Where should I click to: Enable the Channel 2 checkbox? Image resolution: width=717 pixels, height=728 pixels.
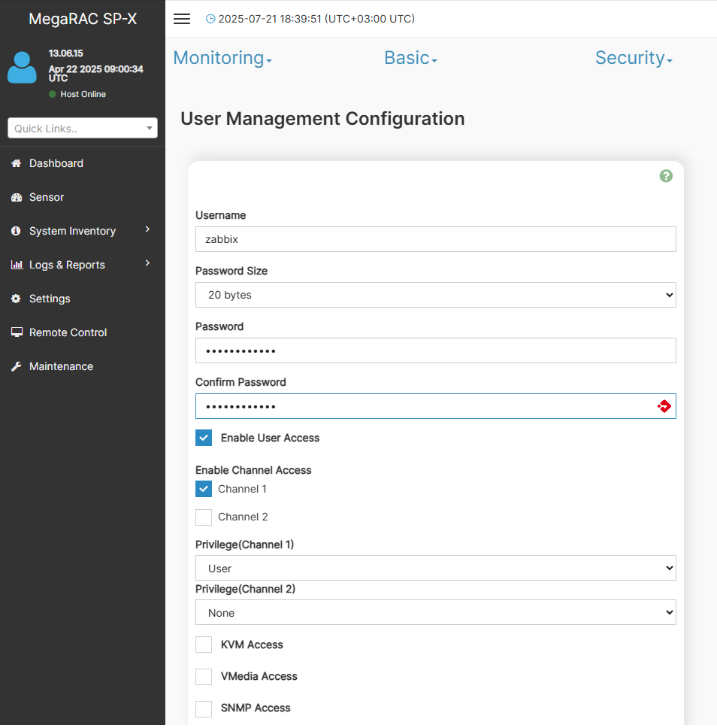pyautogui.click(x=204, y=517)
